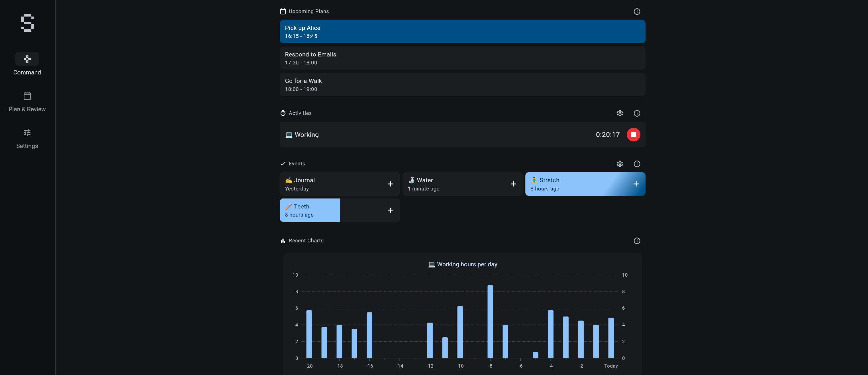
Task: Click the '16:15 - 16:45' time text
Action: click(301, 36)
